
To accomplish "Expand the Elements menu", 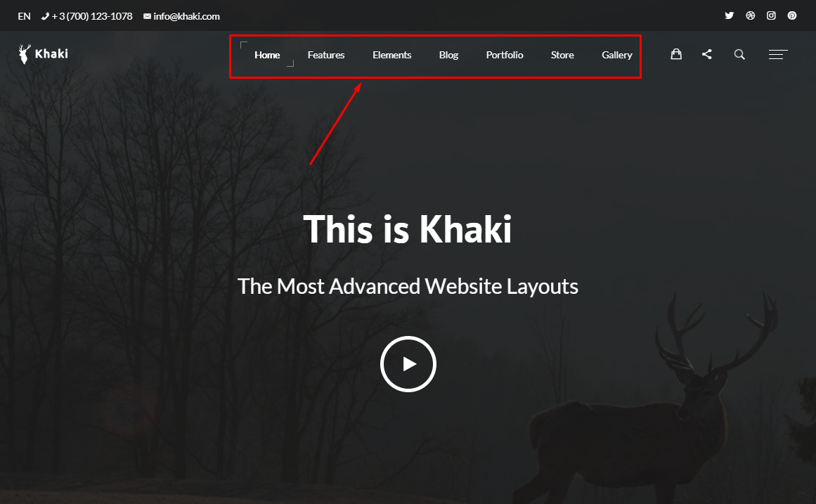I will tap(392, 55).
